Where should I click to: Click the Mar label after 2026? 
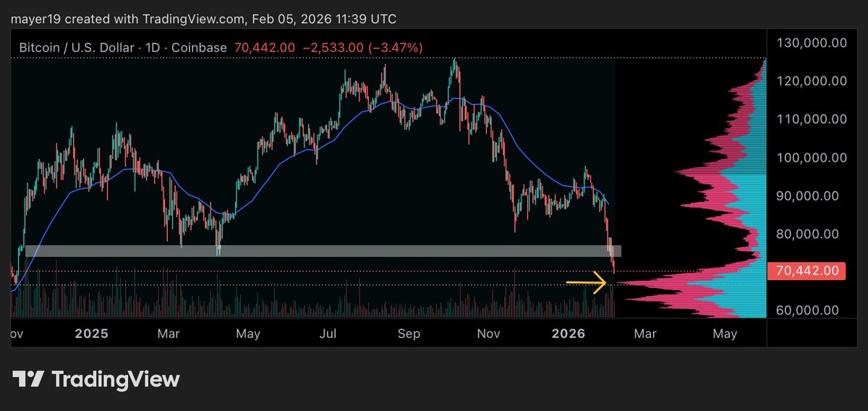click(x=645, y=334)
